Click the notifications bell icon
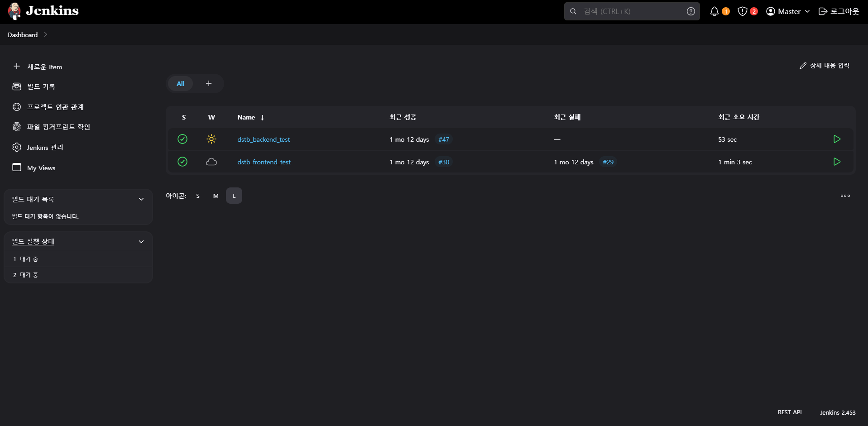Image resolution: width=868 pixels, height=426 pixels. (x=715, y=11)
